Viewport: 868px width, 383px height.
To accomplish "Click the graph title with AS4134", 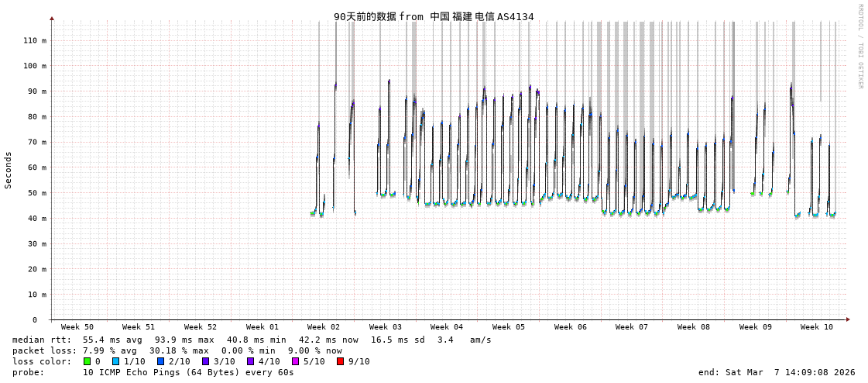I will pyautogui.click(x=434, y=16).
